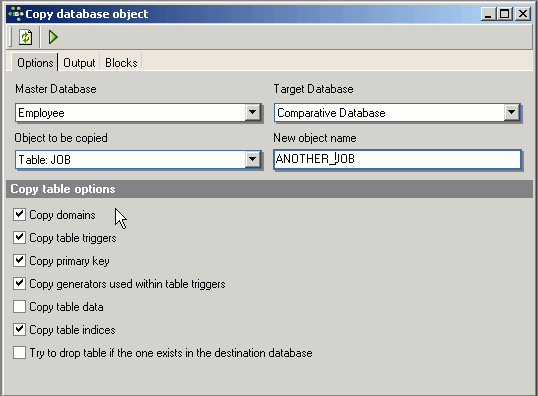Minimize the Copy database object window

pyautogui.click(x=488, y=14)
